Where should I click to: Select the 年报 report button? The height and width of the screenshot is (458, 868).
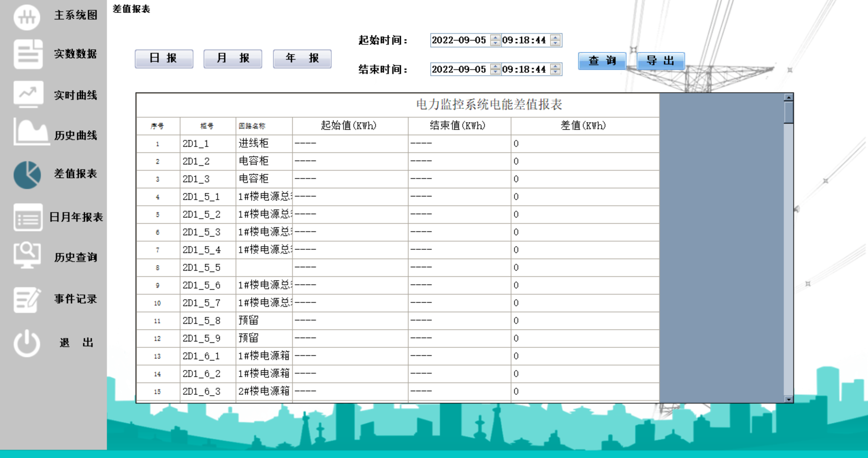coord(302,58)
